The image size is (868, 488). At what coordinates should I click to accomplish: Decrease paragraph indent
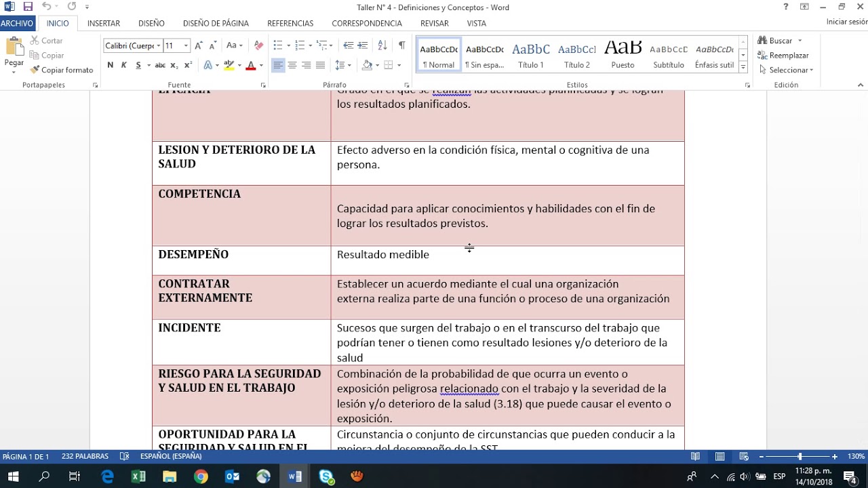(349, 45)
